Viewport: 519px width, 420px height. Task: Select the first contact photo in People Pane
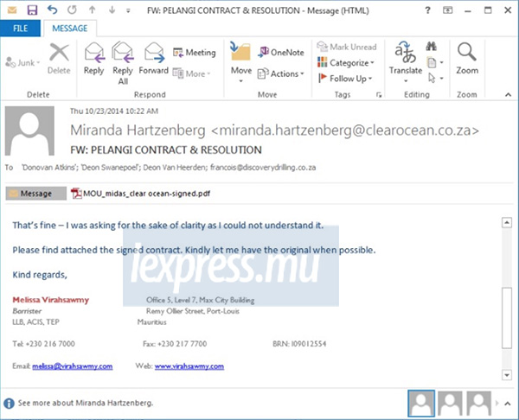(421, 403)
